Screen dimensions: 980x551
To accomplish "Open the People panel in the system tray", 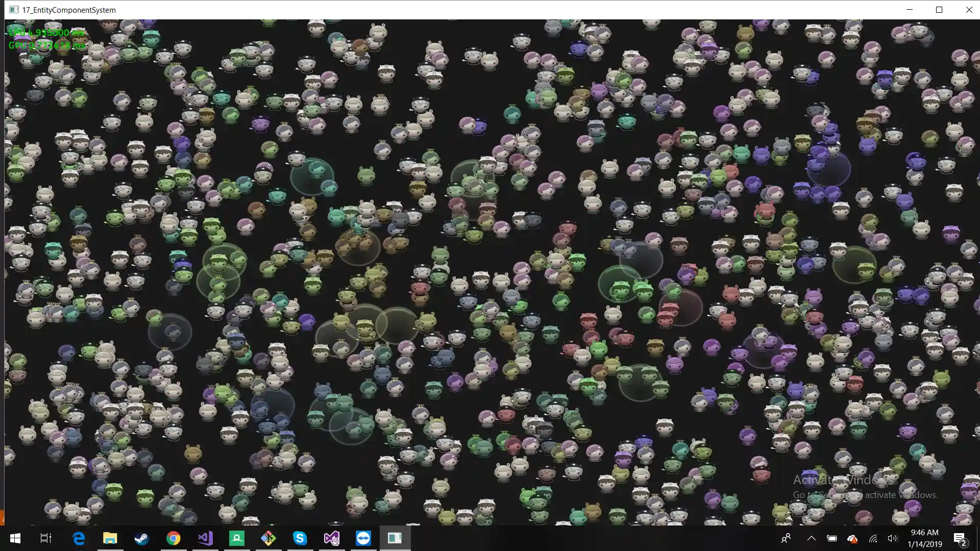I will (787, 538).
